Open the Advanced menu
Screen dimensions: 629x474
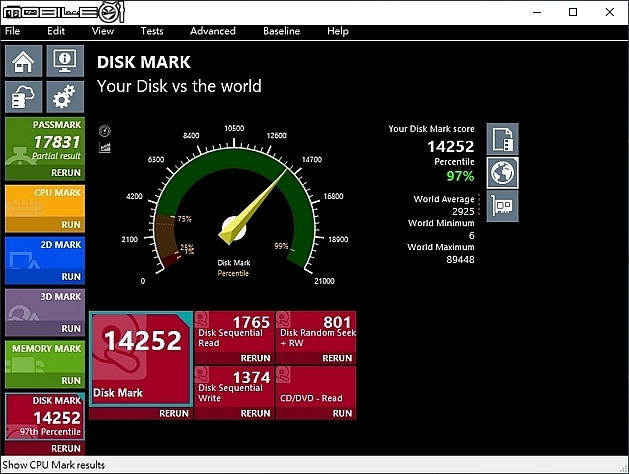[x=213, y=31]
